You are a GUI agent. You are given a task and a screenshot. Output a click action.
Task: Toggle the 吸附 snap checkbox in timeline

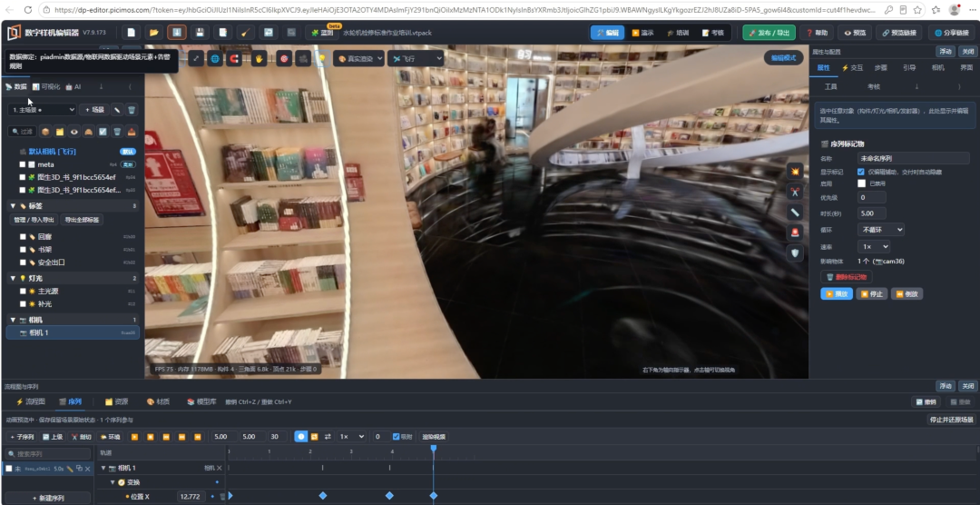click(396, 437)
